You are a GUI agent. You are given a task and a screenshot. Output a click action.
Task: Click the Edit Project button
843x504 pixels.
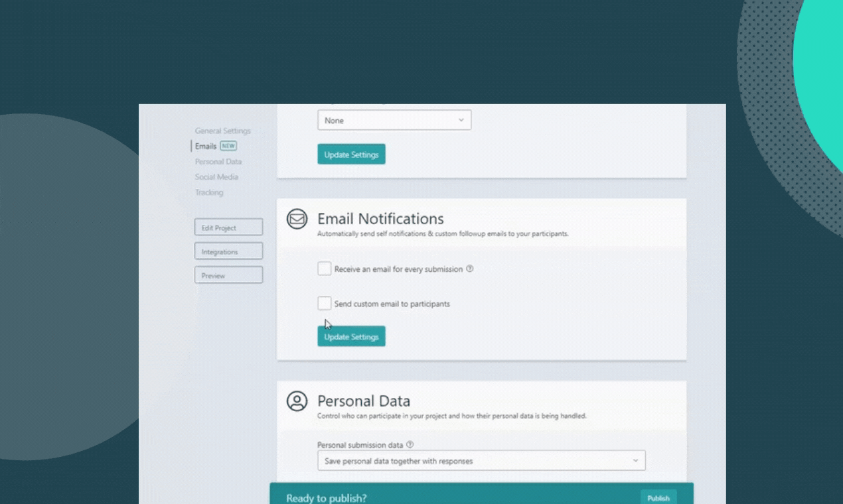coord(228,227)
